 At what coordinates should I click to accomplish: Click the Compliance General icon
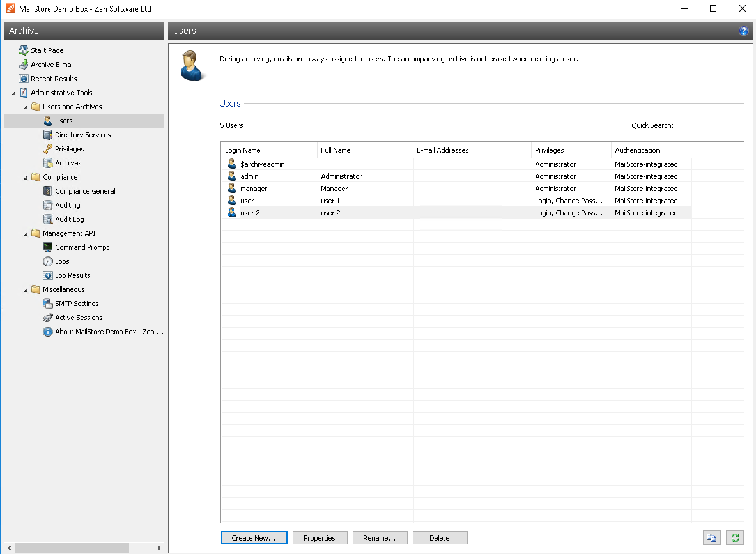47,191
